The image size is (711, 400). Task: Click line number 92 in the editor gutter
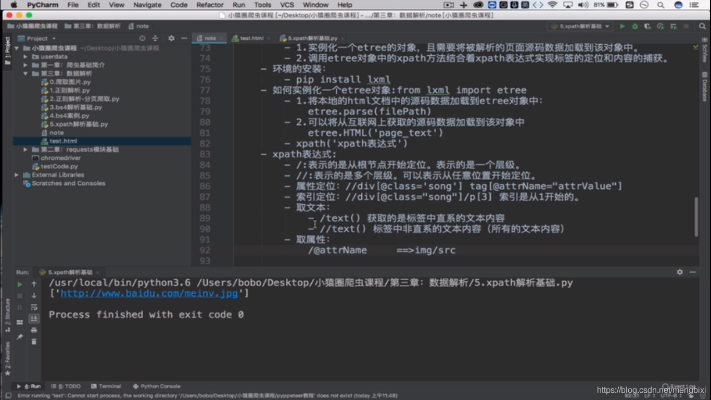click(205, 250)
